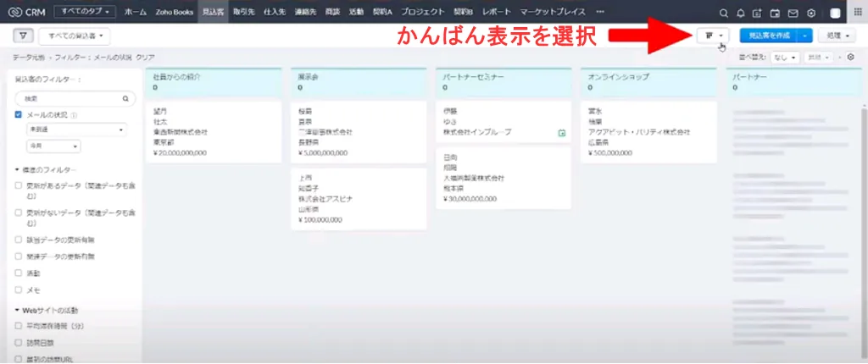868x364 pixels.
Task: Open the レポート tab
Action: point(497,12)
